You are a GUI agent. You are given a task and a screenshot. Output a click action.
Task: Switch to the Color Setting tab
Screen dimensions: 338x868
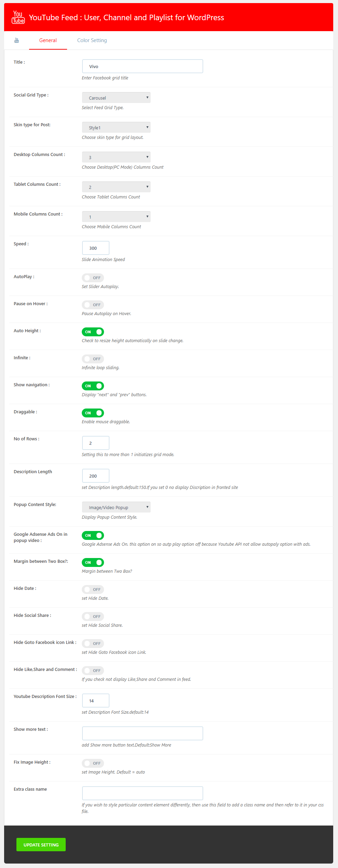tap(92, 40)
